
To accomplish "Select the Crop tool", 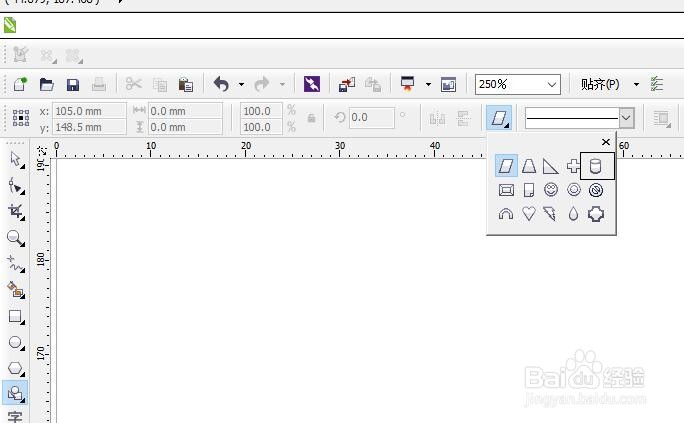I will 16,212.
